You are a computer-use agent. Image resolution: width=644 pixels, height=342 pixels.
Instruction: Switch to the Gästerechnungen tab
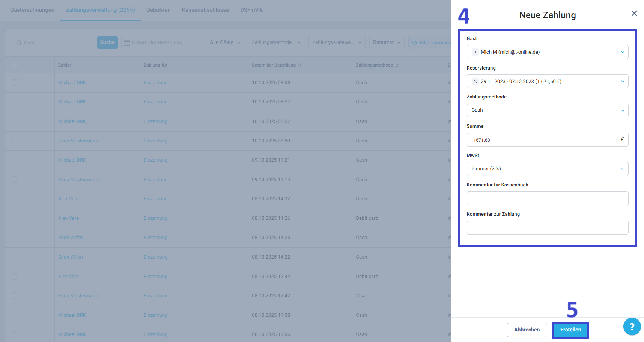[x=32, y=10]
